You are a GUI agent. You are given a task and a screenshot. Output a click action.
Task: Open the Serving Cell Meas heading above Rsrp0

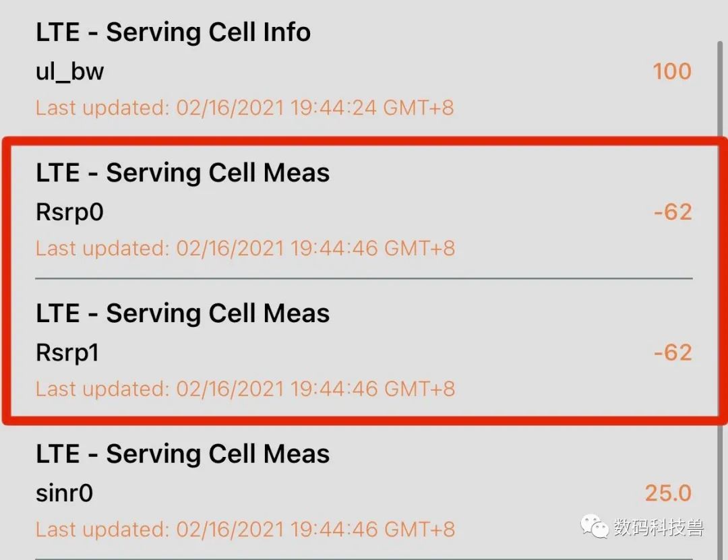point(183,173)
